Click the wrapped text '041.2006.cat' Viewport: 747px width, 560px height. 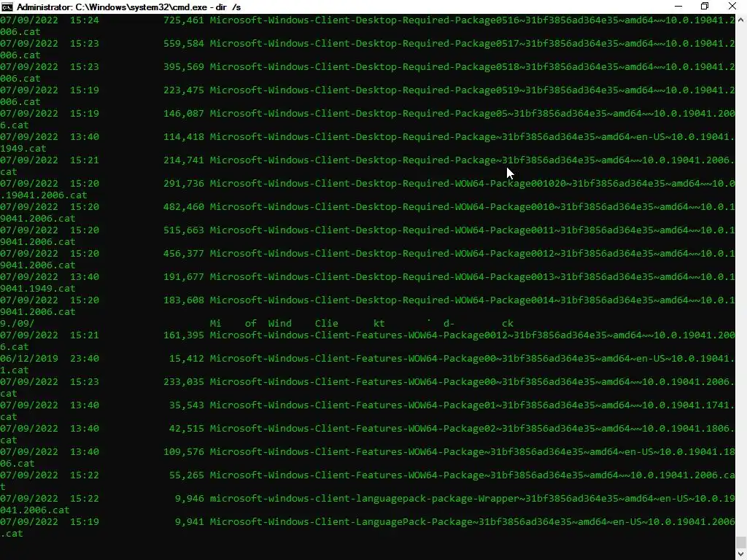35,510
